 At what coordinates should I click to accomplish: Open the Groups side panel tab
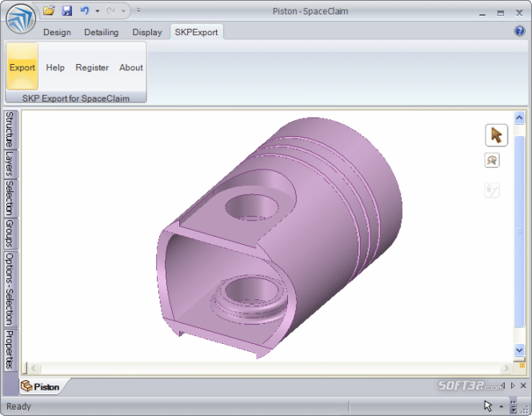click(10, 234)
